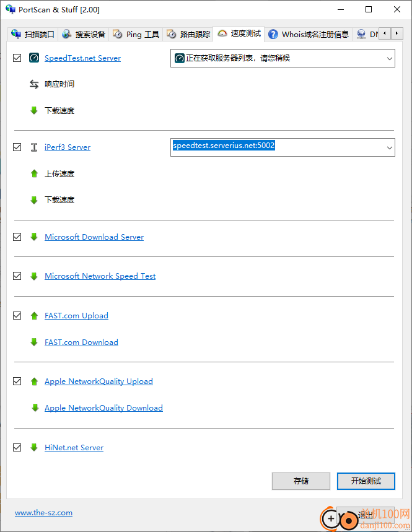Click the 搜索设备 tab's globe icon

tap(66, 34)
